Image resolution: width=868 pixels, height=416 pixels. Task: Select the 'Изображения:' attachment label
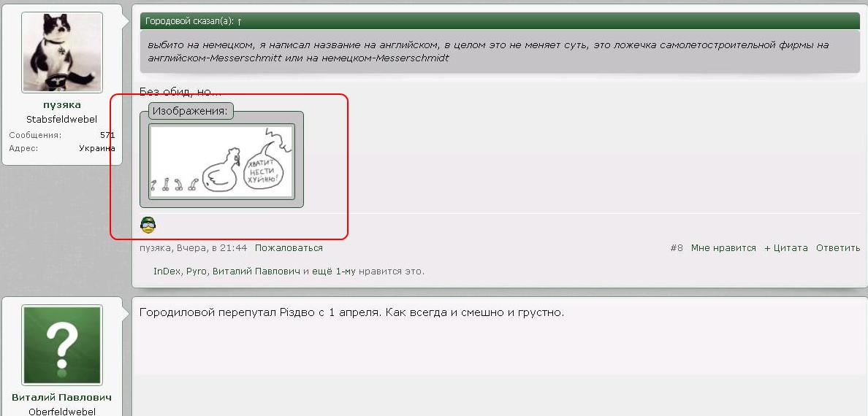(191, 111)
